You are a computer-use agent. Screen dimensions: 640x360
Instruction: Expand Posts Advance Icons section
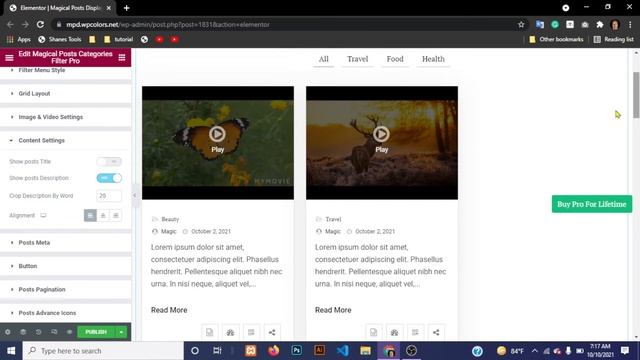point(65,313)
